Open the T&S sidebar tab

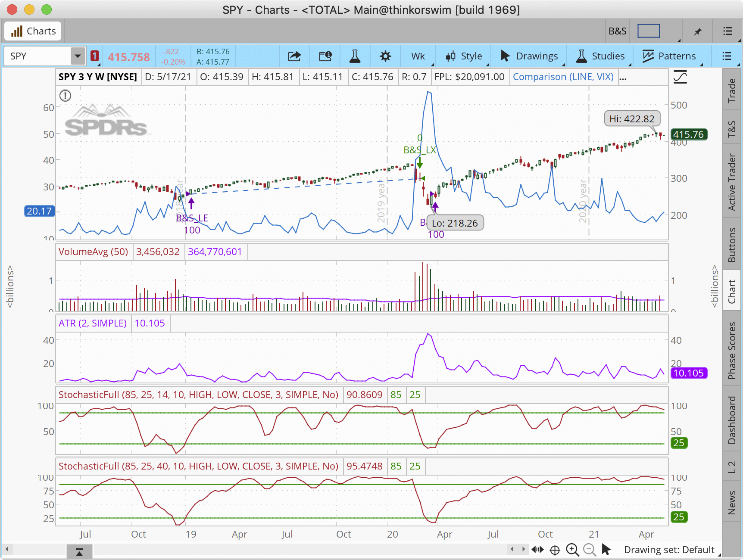click(x=732, y=128)
